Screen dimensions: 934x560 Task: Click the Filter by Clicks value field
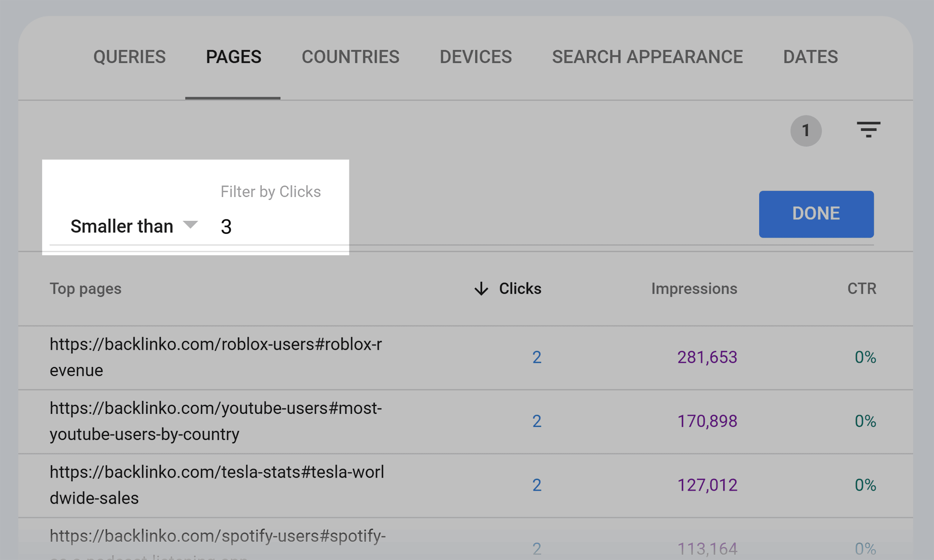264,226
